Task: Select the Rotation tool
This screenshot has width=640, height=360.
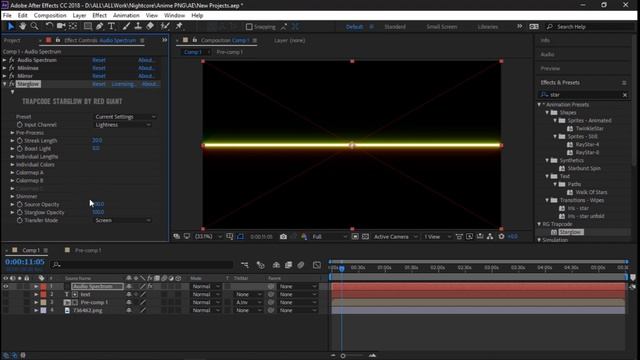Action: click(49, 27)
